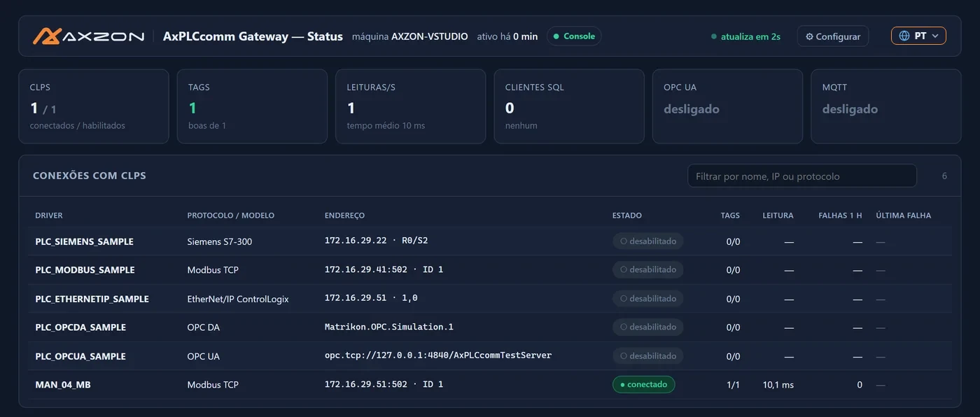Open the Configurar settings button
Viewport: 980px width, 417px height.
pos(833,36)
